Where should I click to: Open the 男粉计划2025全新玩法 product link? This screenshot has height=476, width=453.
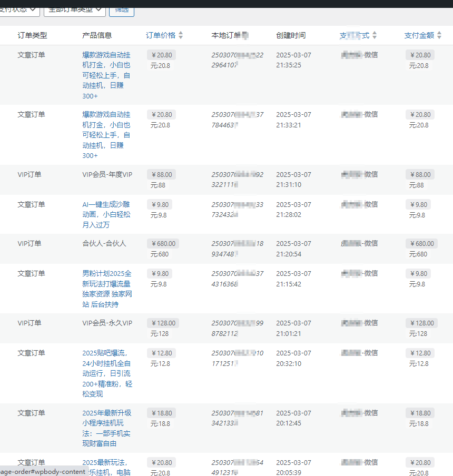click(x=107, y=289)
